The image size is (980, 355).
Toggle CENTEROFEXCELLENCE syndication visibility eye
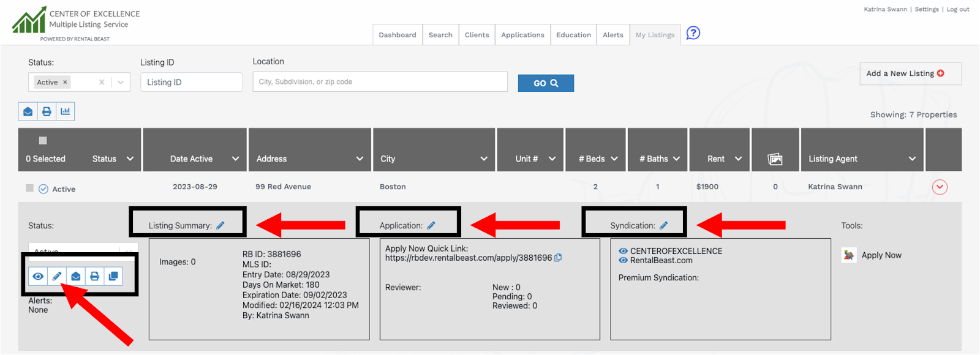click(623, 251)
